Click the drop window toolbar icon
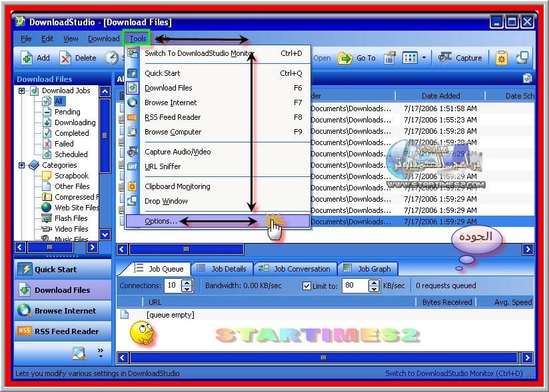 click(x=523, y=58)
